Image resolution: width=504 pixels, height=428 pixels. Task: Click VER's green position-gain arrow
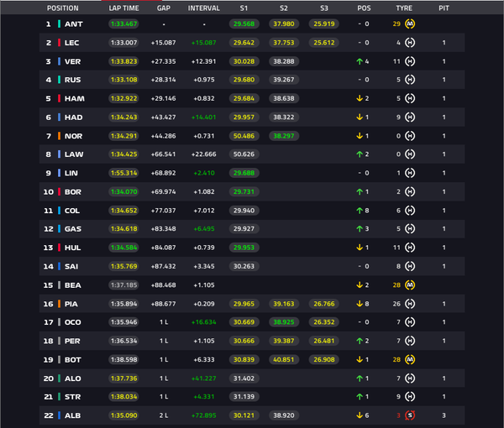coord(360,61)
